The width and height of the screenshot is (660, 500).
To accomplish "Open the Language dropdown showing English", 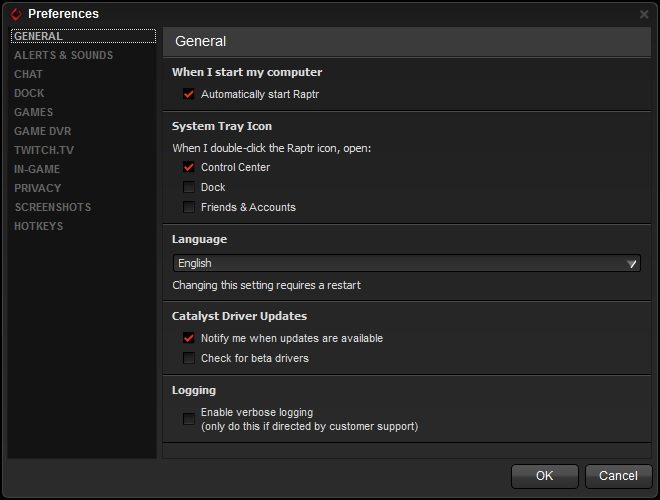I will pyautogui.click(x=407, y=263).
